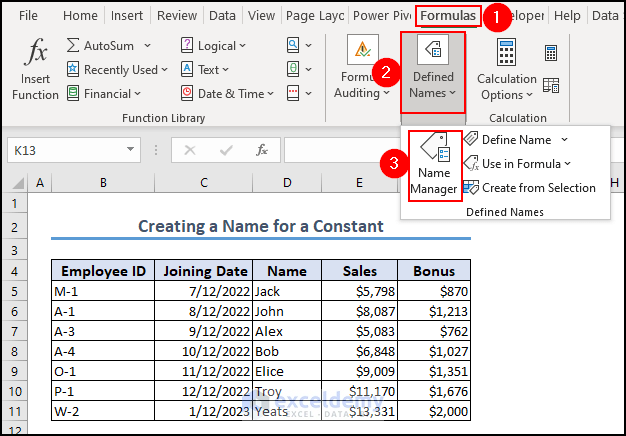Click the Insert Function button in the ribbon
The height and width of the screenshot is (436, 626).
(x=35, y=70)
